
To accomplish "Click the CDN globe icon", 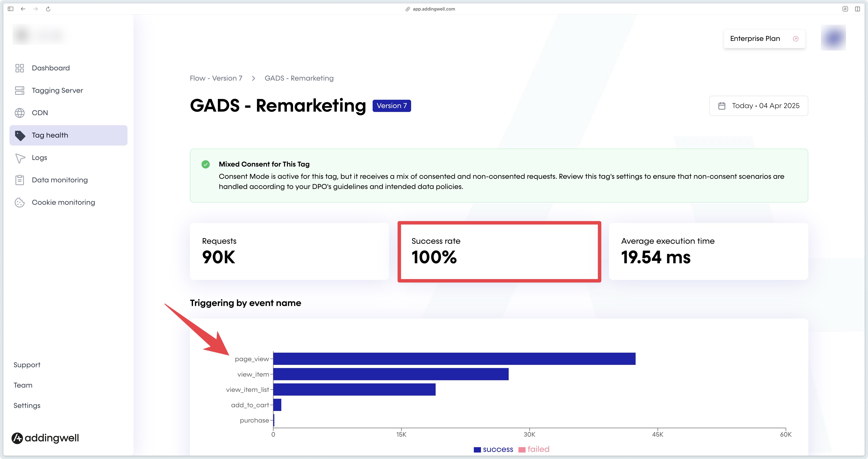I will click(x=19, y=113).
